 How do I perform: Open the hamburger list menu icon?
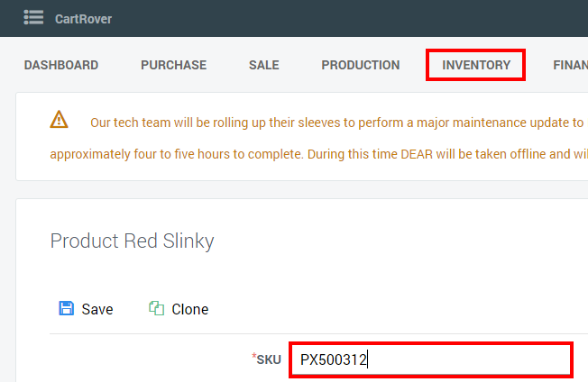[33, 17]
